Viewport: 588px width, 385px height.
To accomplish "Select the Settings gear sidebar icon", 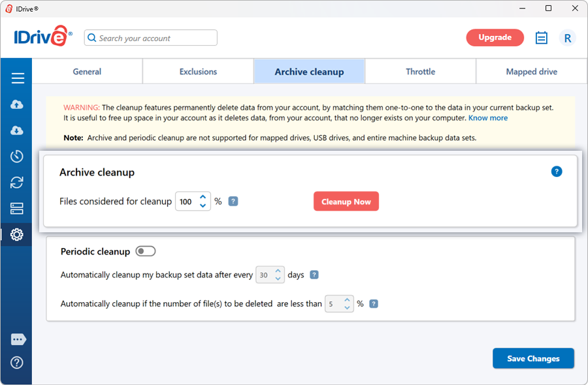I will click(x=16, y=234).
